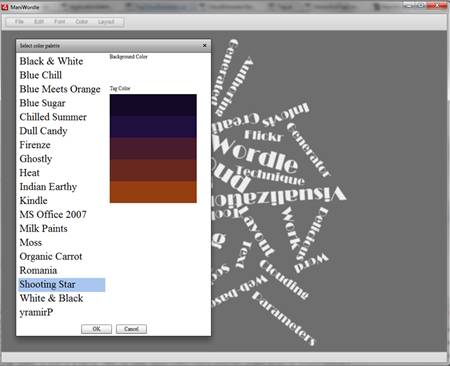Select the Blue Sugar palette

[62, 103]
